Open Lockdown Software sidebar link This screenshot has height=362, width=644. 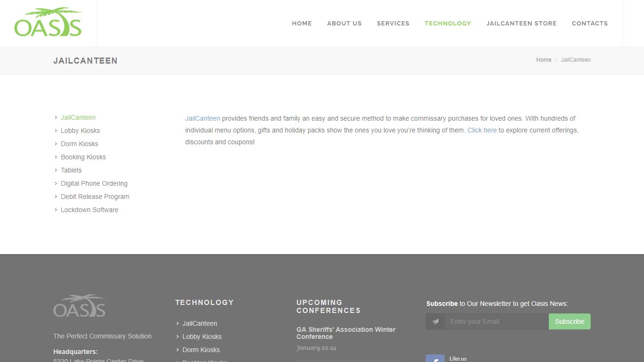[90, 210]
